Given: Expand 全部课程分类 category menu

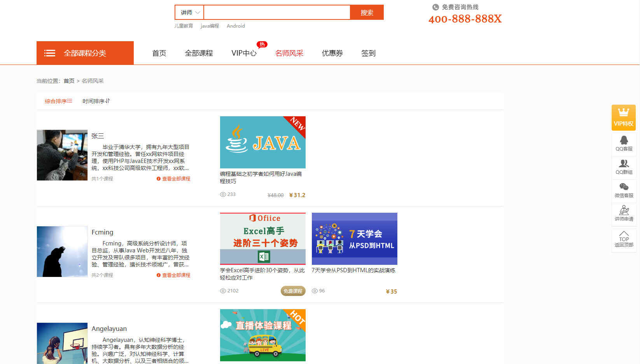Looking at the screenshot, I should (x=85, y=53).
